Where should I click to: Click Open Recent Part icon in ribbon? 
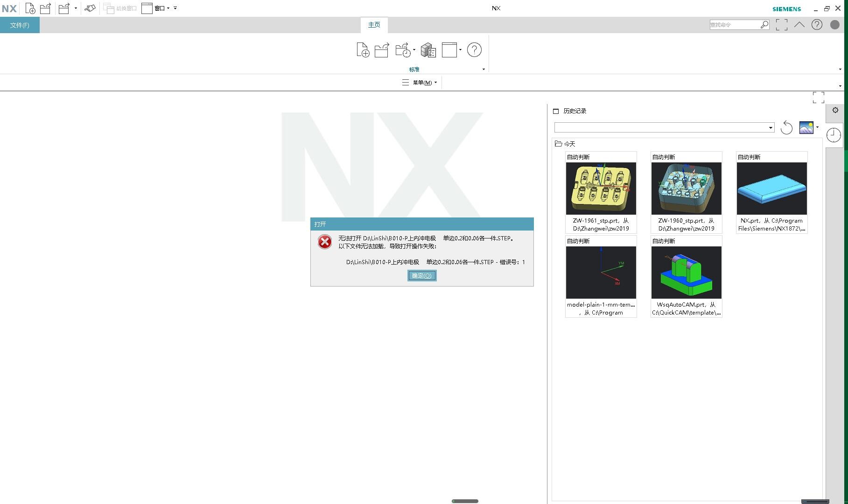403,50
